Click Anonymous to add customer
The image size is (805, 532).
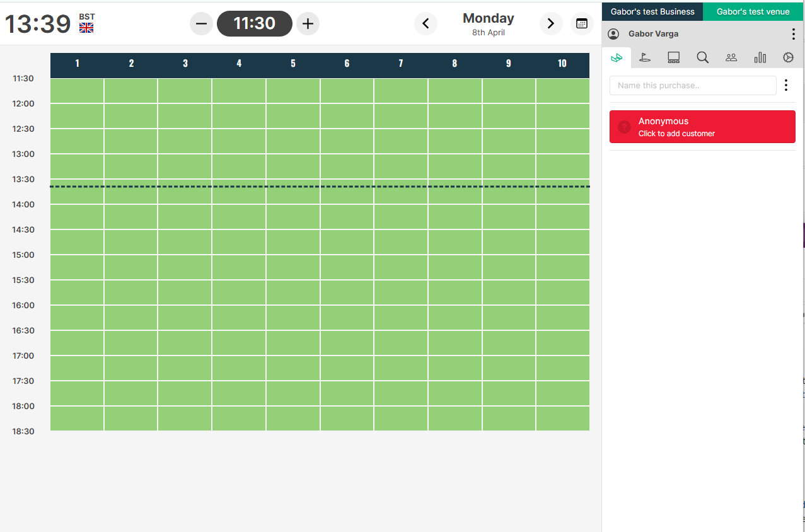[x=702, y=127]
